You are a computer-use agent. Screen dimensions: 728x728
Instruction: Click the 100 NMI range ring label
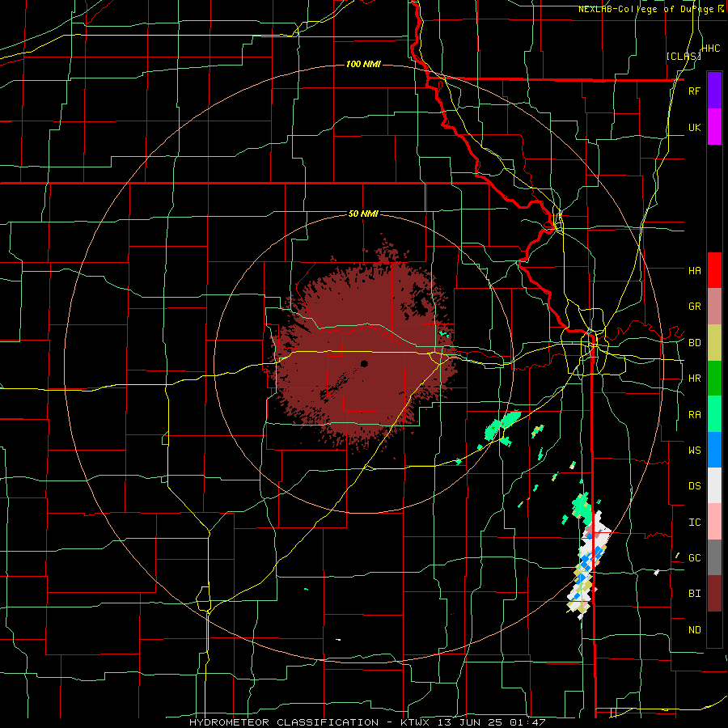[x=363, y=64]
